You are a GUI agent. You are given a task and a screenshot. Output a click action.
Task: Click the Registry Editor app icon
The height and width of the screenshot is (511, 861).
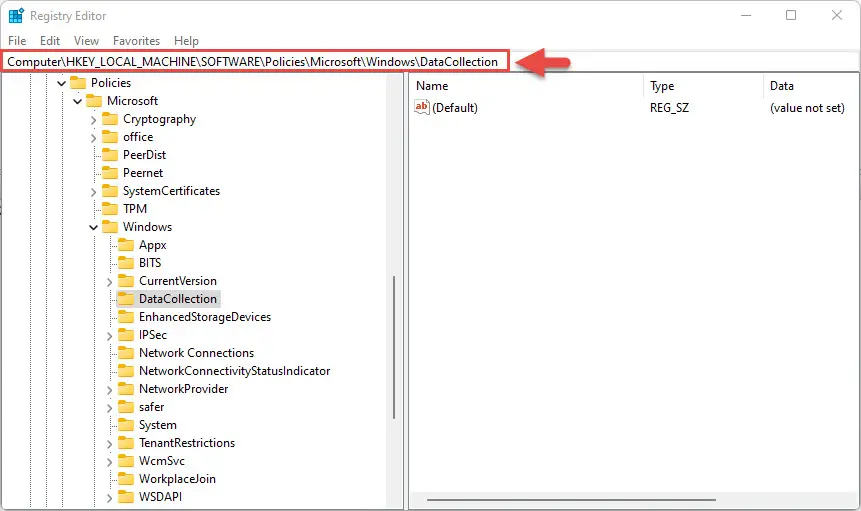click(16, 15)
